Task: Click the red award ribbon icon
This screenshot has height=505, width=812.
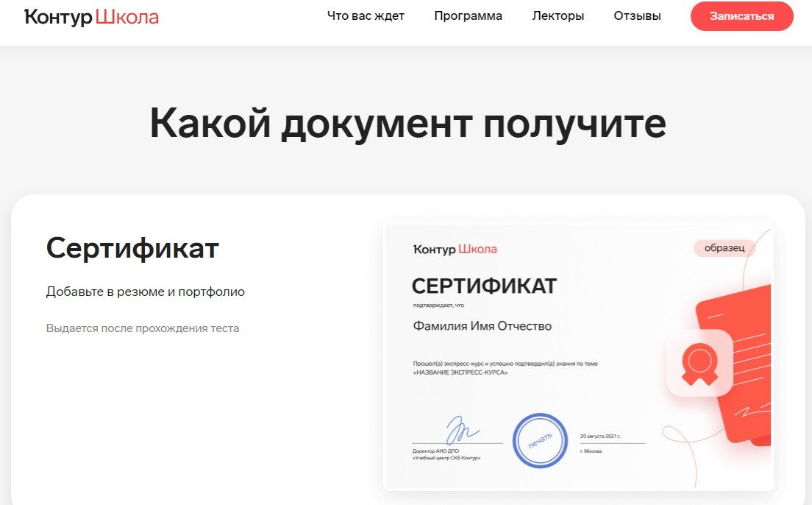Action: point(699,364)
